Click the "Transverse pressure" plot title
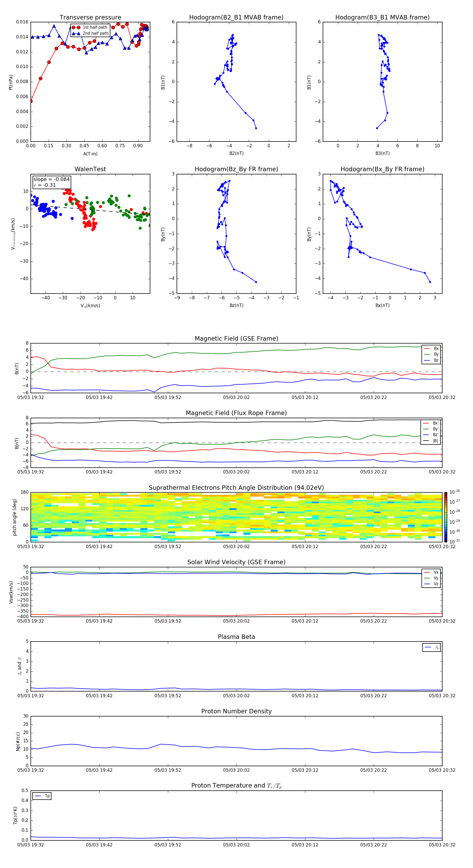This screenshot has width=473, height=868. 90,18
